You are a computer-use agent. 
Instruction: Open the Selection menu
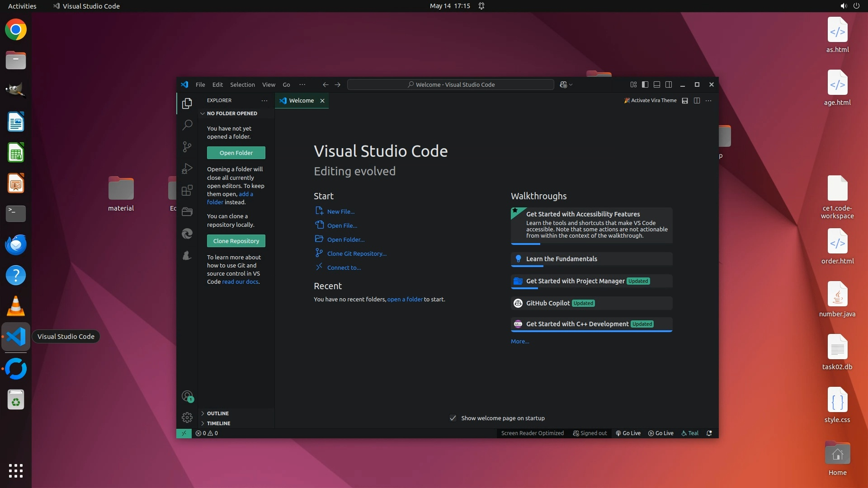pyautogui.click(x=242, y=84)
